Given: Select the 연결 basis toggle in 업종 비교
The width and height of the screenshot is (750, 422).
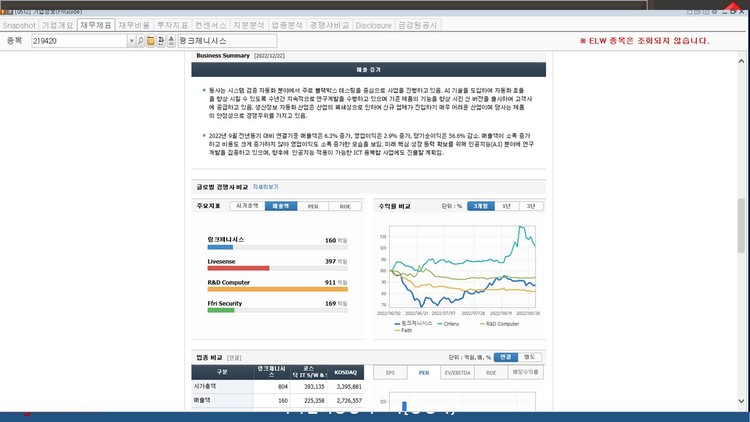Looking at the screenshot, I should 506,357.
